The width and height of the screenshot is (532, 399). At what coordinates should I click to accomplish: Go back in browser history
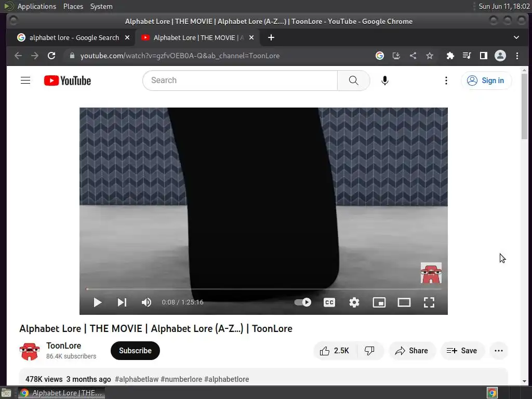pos(18,56)
